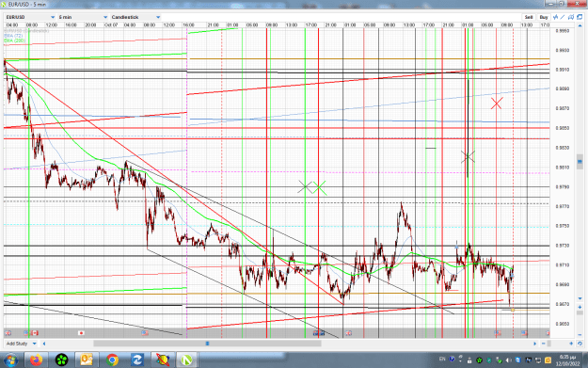The width and height of the screenshot is (588, 368).
Task: Click the Japan flag news event marker
Action: click(x=81, y=333)
